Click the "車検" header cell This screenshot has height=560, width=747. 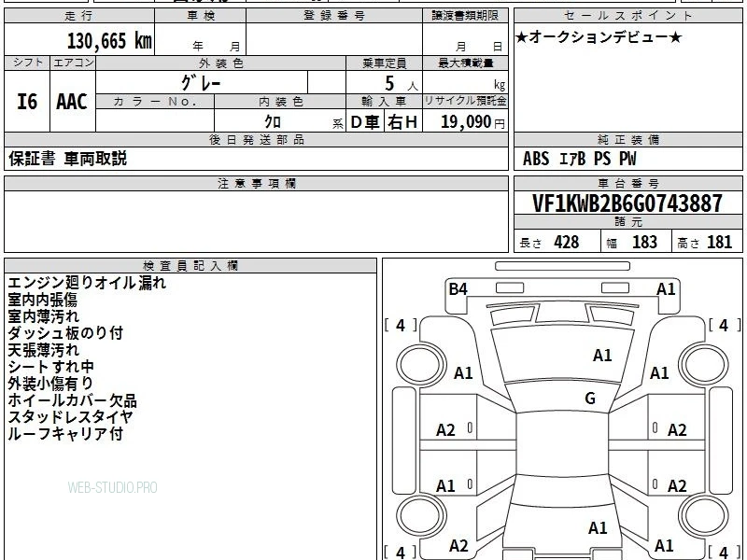[x=201, y=16]
